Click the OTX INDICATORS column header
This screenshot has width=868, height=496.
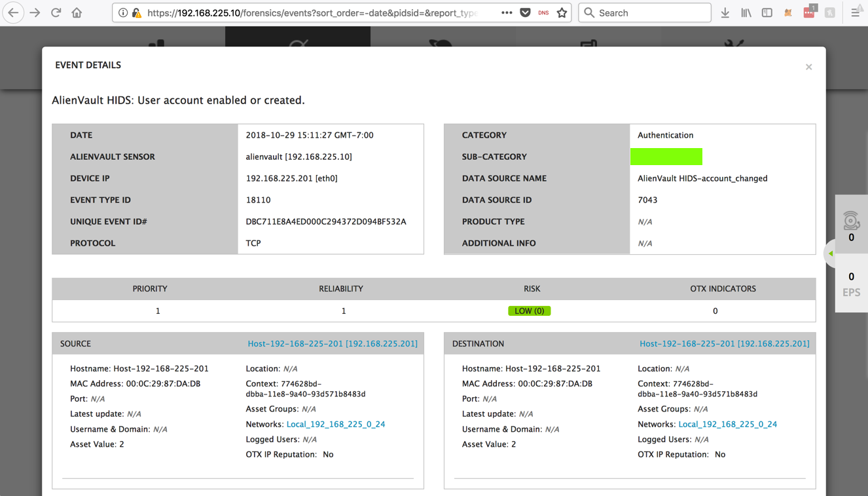coord(723,288)
